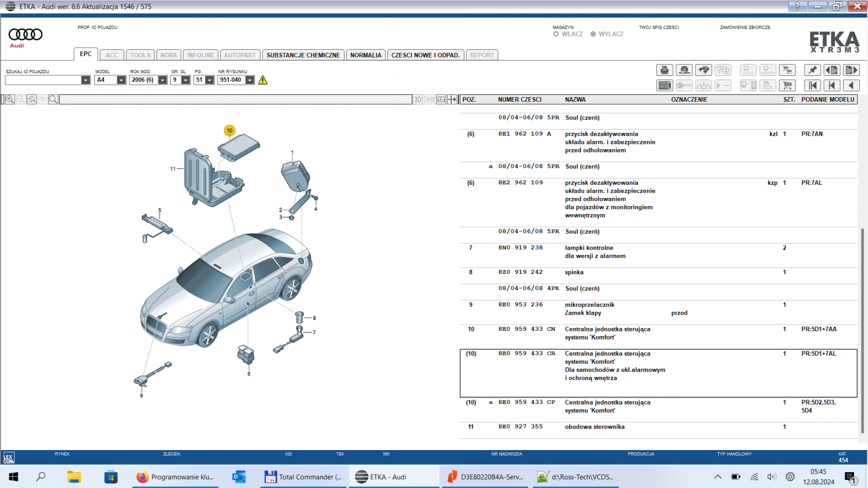
Task: Switch to Total Commander taskbar button
Action: tap(303, 477)
